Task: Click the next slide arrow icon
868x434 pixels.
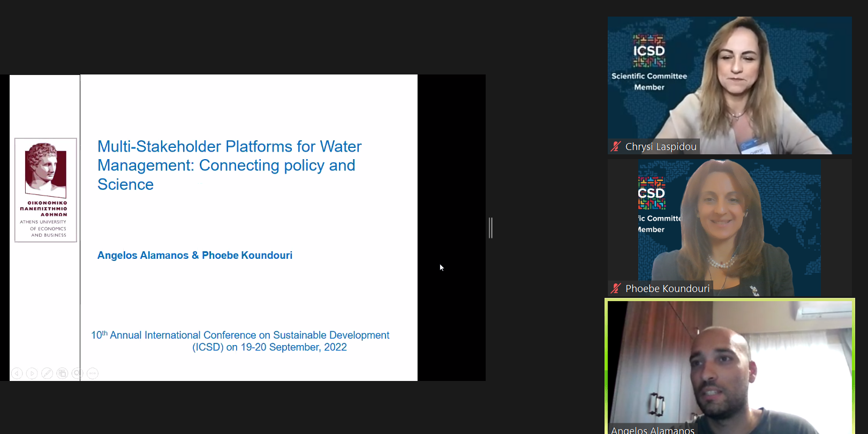Action: point(32,373)
